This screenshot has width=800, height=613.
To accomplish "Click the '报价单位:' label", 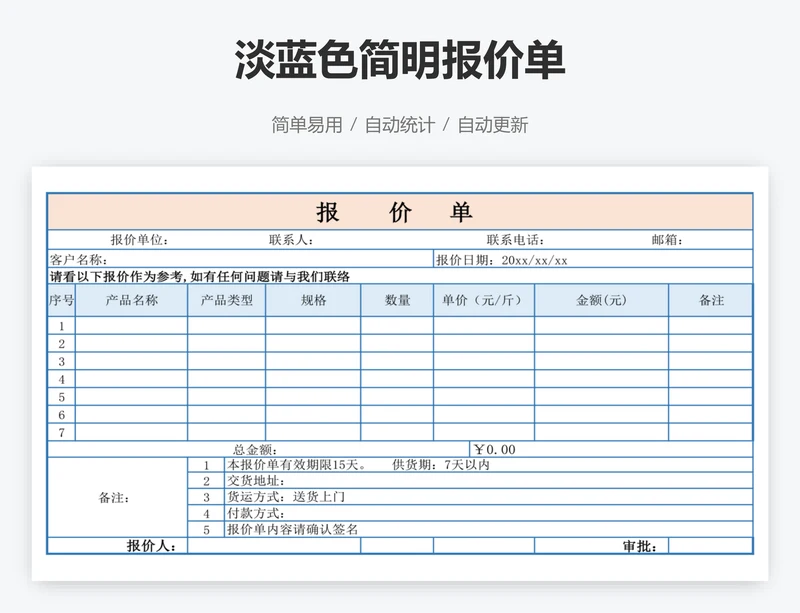I will (139, 240).
